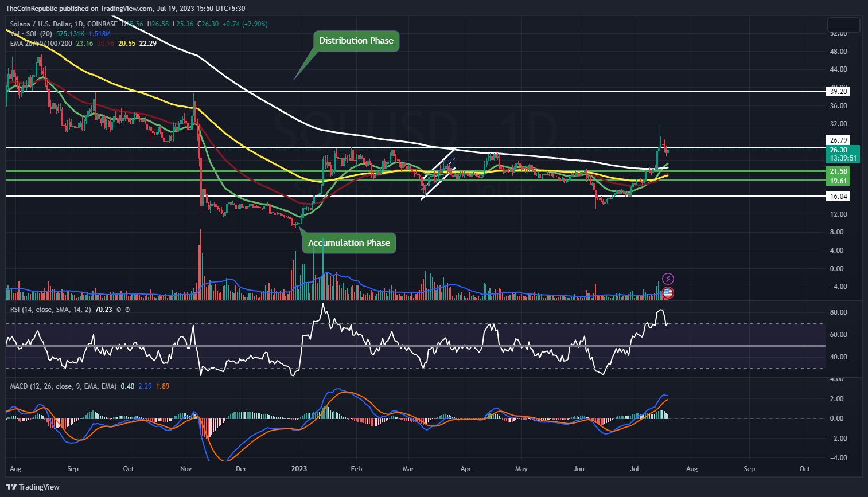Click the volume value 525.131K

tap(71, 34)
